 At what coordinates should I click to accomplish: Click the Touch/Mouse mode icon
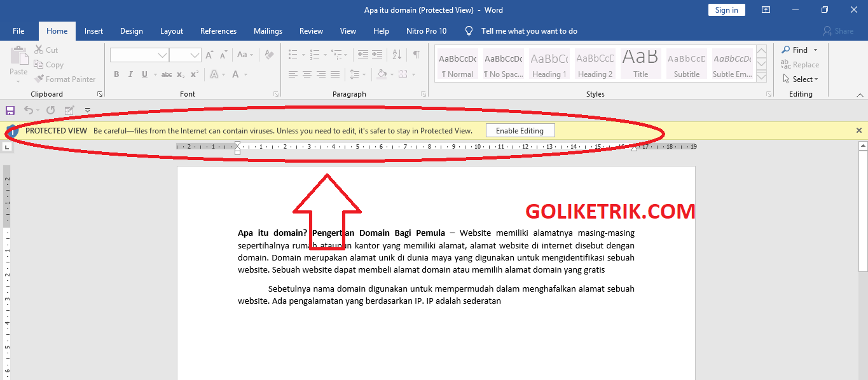(x=69, y=110)
